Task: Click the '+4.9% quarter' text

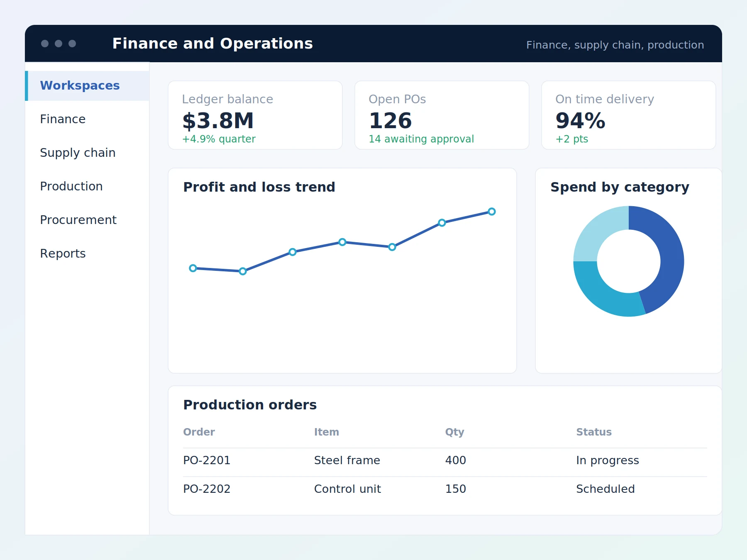Action: [219, 139]
